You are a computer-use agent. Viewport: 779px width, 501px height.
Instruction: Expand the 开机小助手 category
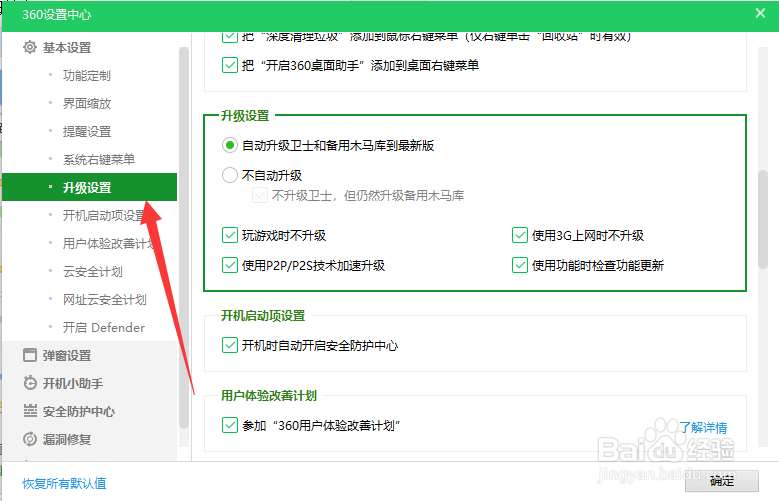click(73, 383)
